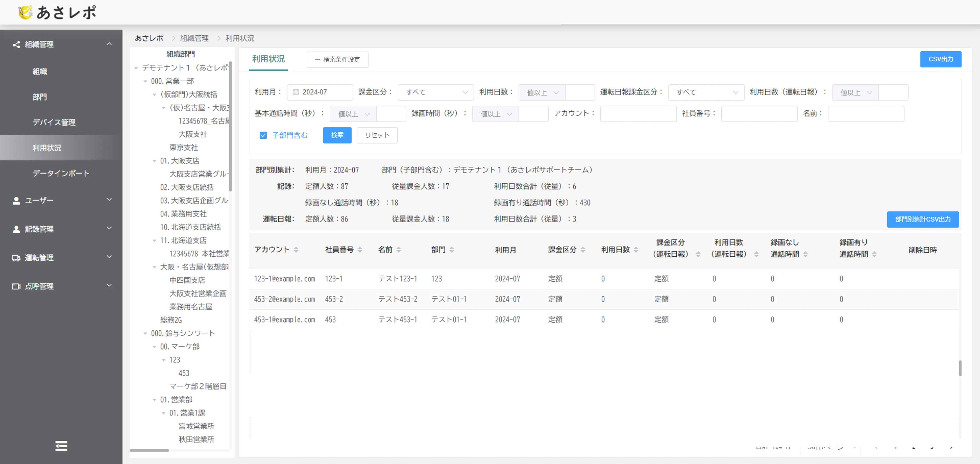
Task: Sort by 課金区分（運転日報）sort icon
Action: click(x=698, y=254)
